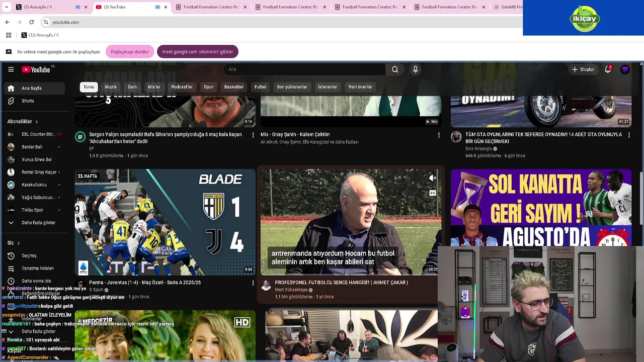Select the Futbol filter chip
Screen dimensions: 644x362
(260, 87)
